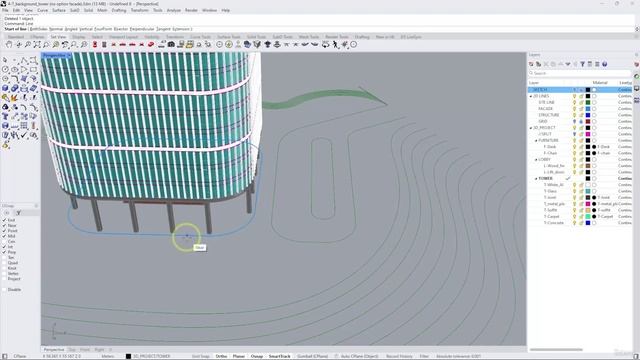Change color swatch of T_metal_pls layer
The width and height of the screenshot is (640, 360).
pos(588,204)
